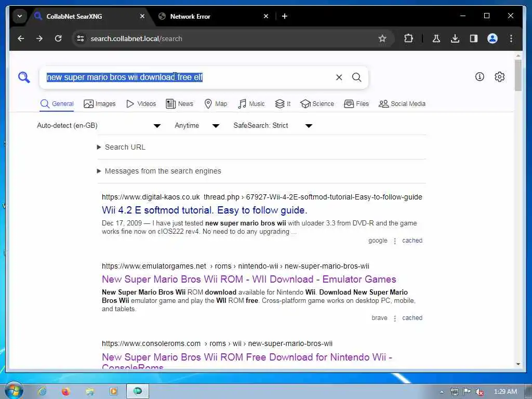Image resolution: width=532 pixels, height=399 pixels.
Task: Switch to It category
Action: [x=283, y=104]
